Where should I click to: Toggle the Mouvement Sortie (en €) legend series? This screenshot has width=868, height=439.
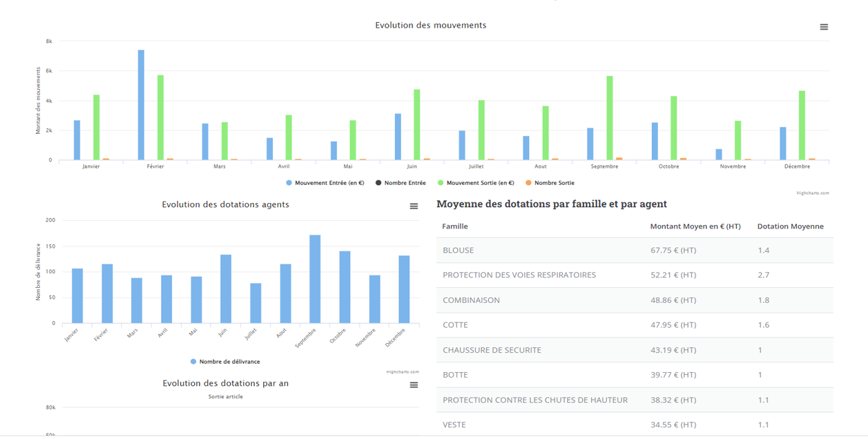point(476,183)
